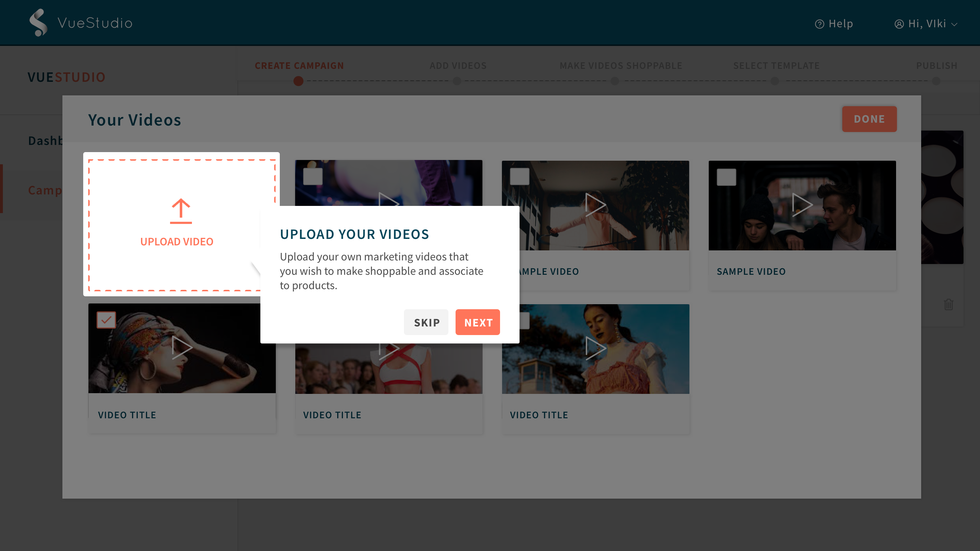
Task: Open the Hi, Viki account dropdown
Action: pyautogui.click(x=925, y=24)
